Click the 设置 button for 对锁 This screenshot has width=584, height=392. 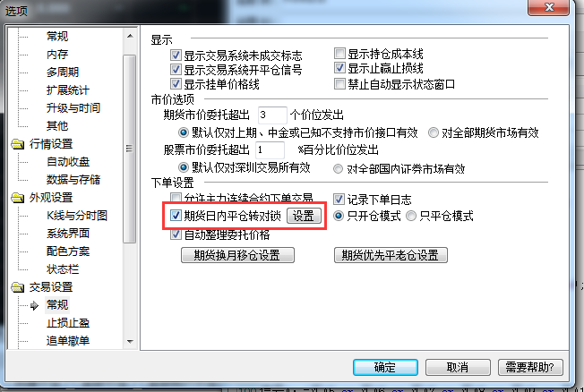(304, 216)
